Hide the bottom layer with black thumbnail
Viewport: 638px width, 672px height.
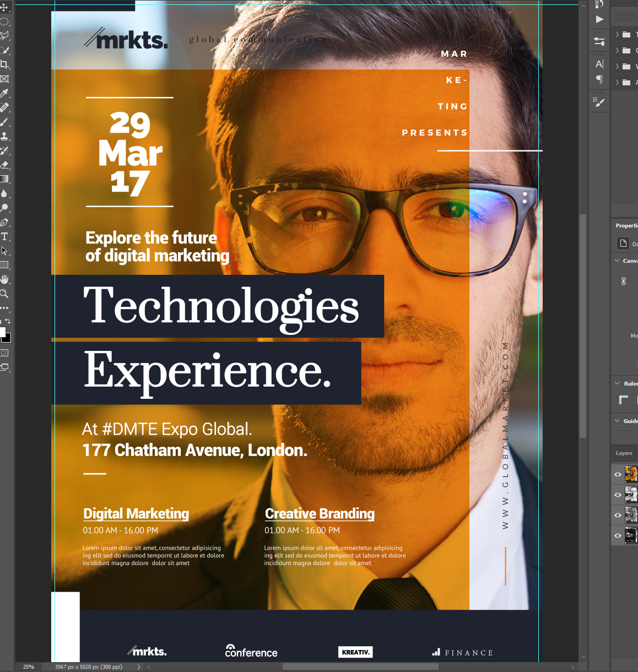pyautogui.click(x=618, y=535)
